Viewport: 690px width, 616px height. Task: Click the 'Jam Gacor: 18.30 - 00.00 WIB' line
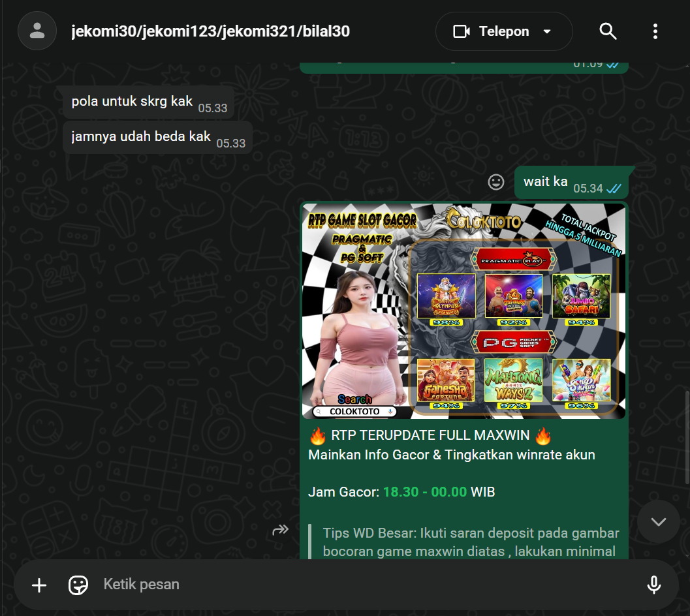point(401,492)
